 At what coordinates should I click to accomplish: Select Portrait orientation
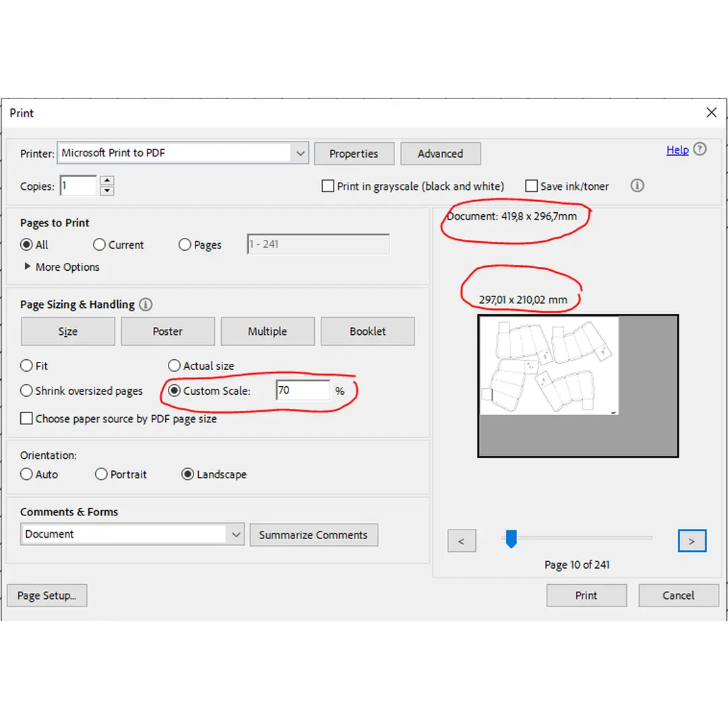pos(101,474)
